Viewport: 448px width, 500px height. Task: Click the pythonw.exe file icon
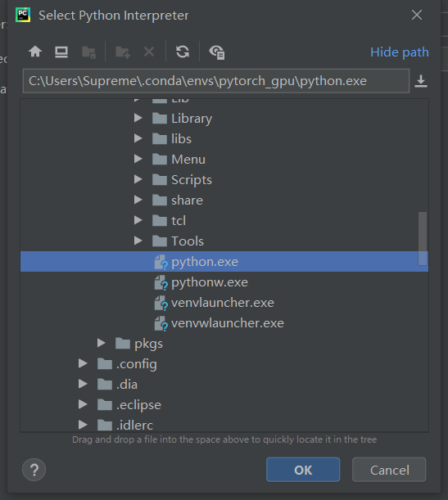click(x=161, y=282)
